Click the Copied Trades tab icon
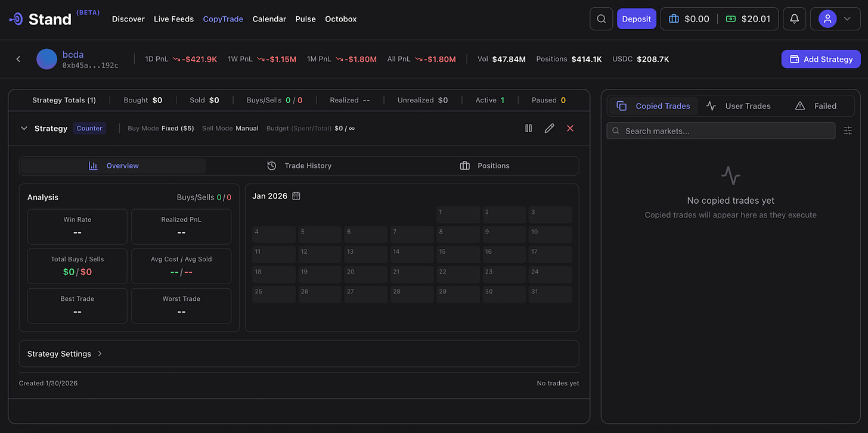The image size is (868, 433). [621, 106]
